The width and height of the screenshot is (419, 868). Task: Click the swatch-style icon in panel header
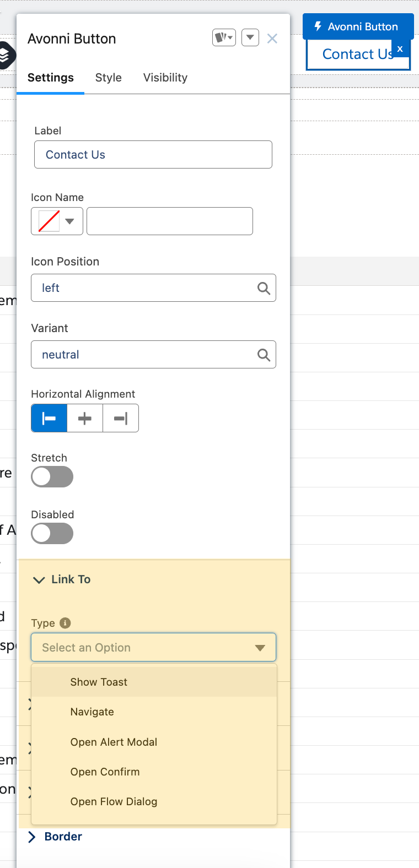(224, 38)
